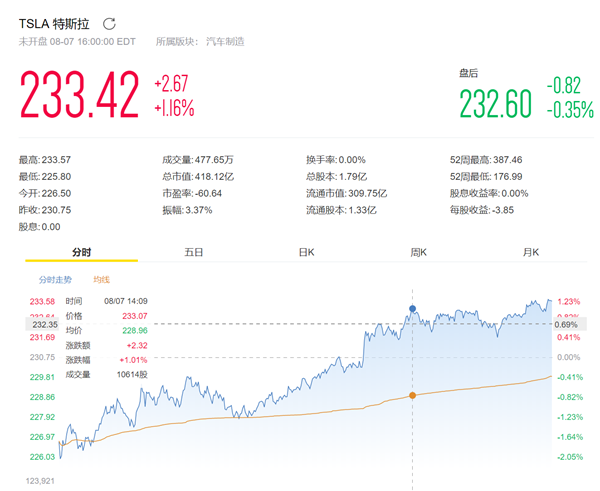Click the right axis -2.05% label
The height and width of the screenshot is (491, 600).
pos(570,457)
